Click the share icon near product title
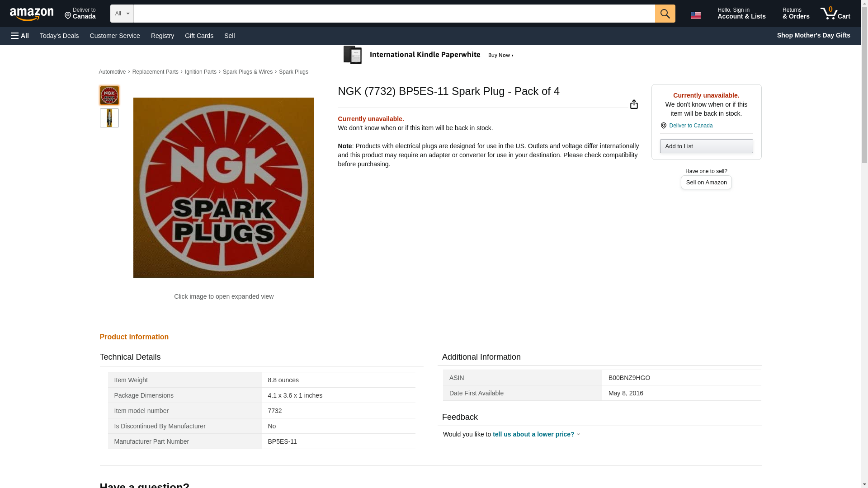Viewport: 868px width, 488px height. [634, 104]
